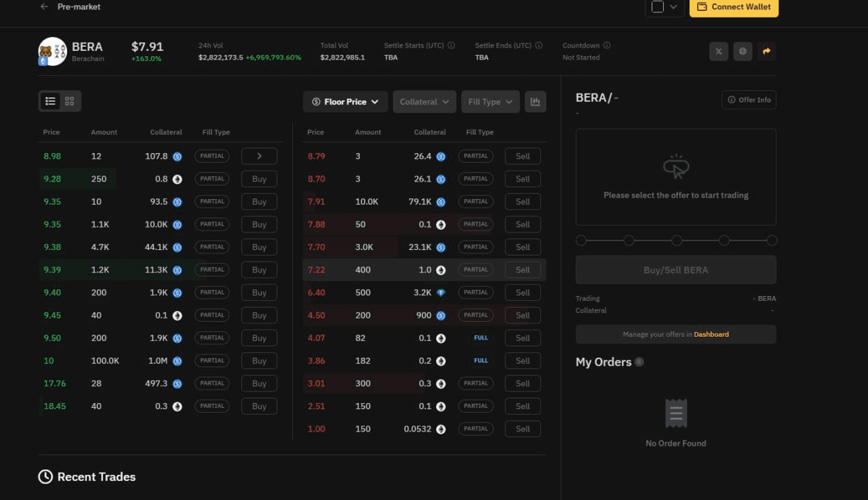The height and width of the screenshot is (500, 868).
Task: Click collateral coin icon in 8.98 row
Action: (x=177, y=156)
